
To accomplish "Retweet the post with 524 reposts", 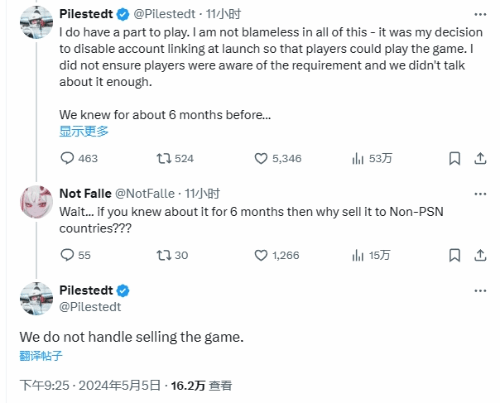I will tap(175, 158).
